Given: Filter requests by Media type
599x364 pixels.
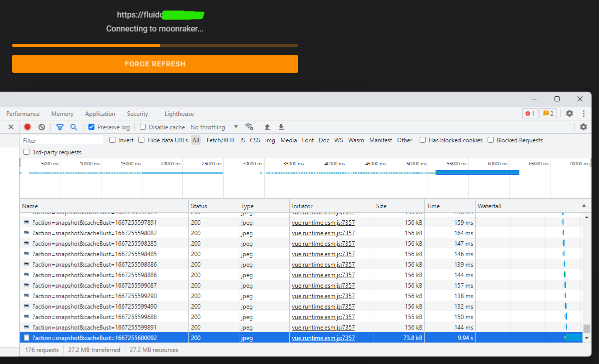Looking at the screenshot, I should [288, 140].
